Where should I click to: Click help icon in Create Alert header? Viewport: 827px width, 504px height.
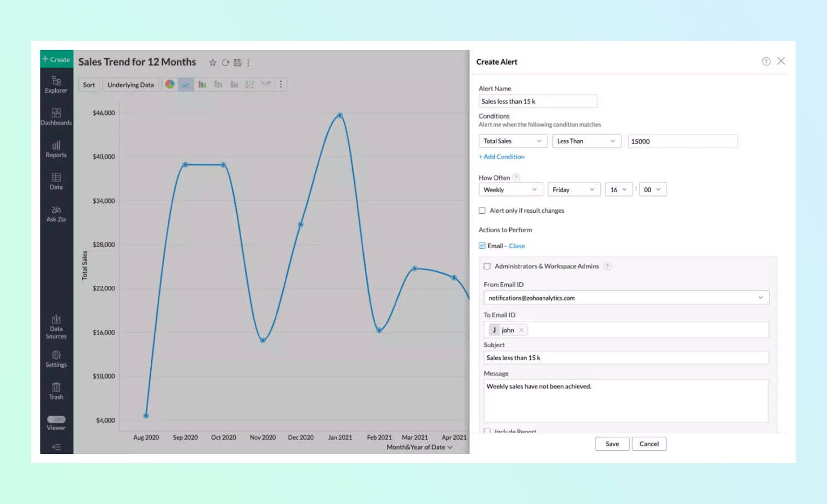(766, 61)
